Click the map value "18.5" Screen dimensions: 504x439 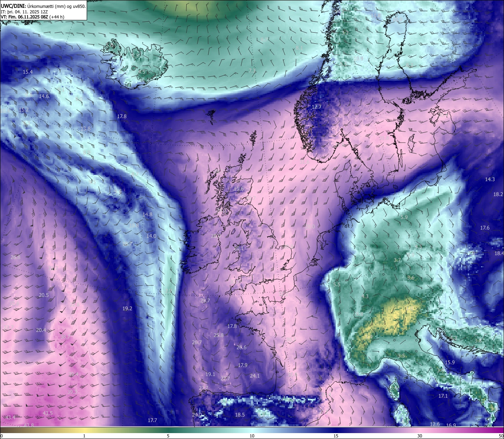click(x=240, y=415)
